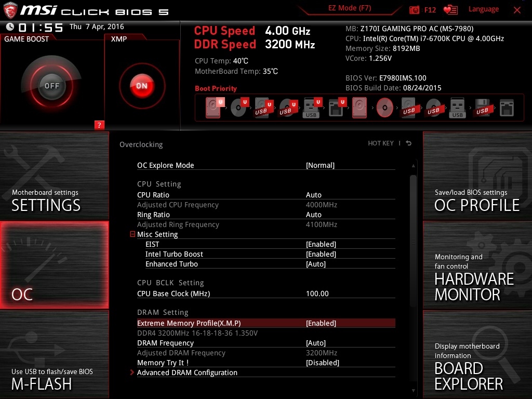The height and width of the screenshot is (399, 532).
Task: Open the Game Boost help question mark
Action: point(99,125)
